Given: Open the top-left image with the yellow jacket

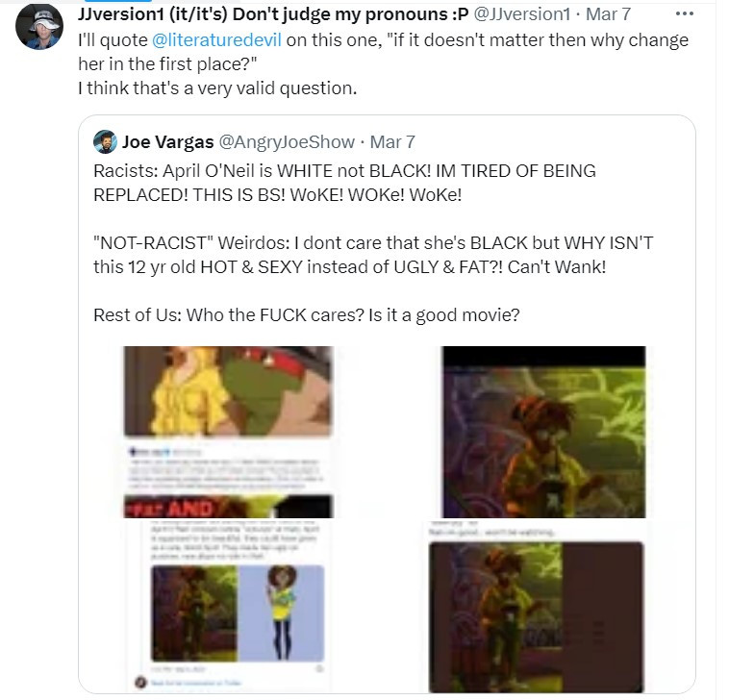Looking at the screenshot, I should [228, 432].
